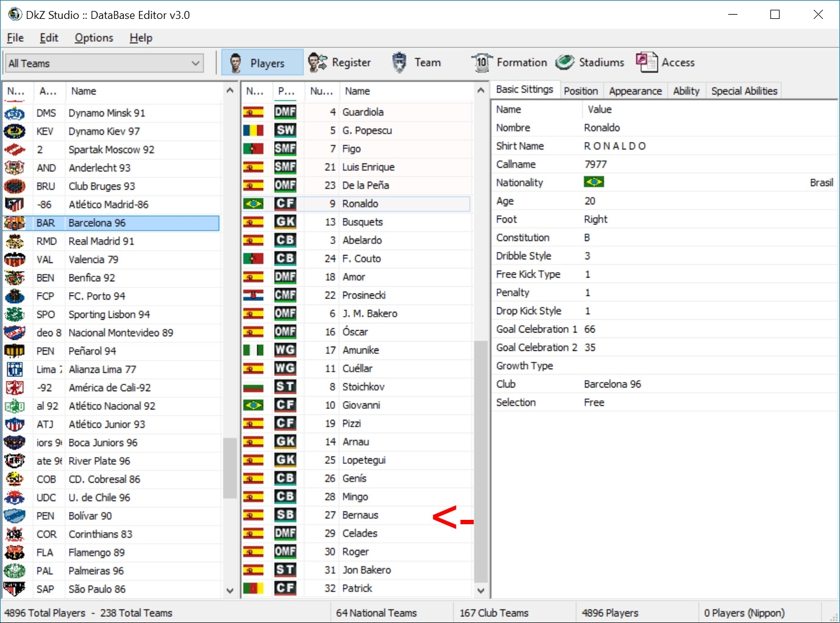840x623 pixels.
Task: Switch to the Position tab
Action: tap(581, 91)
